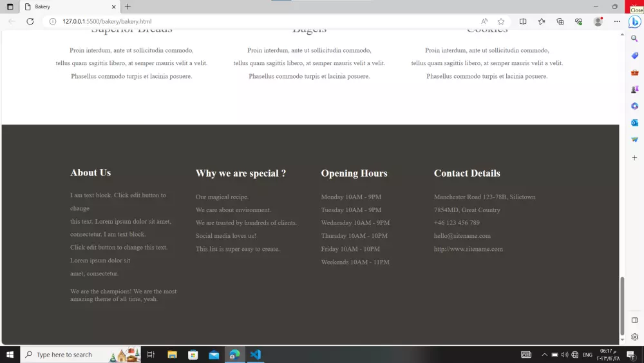644x363 pixels.
Task: Switch ENG input language
Action: [x=587, y=355]
